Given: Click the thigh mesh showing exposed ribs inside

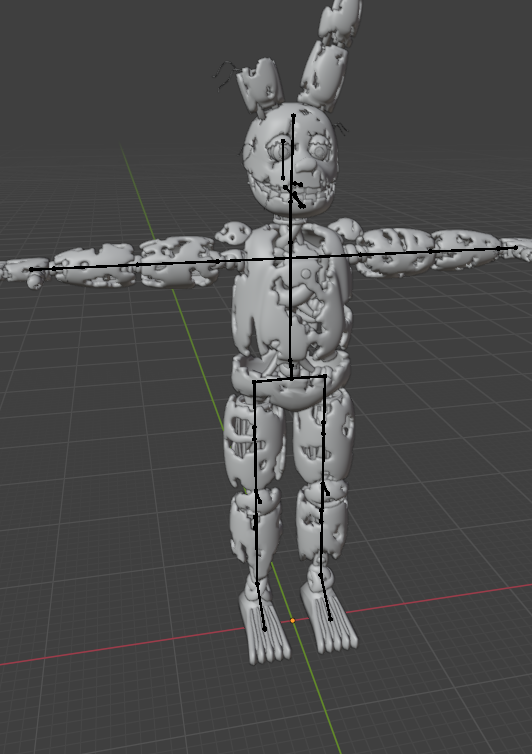Looking at the screenshot, I should (x=253, y=441).
